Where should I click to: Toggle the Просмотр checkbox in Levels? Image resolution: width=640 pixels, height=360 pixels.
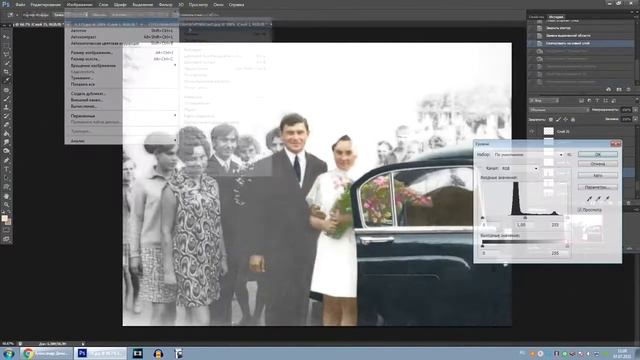[x=580, y=210]
